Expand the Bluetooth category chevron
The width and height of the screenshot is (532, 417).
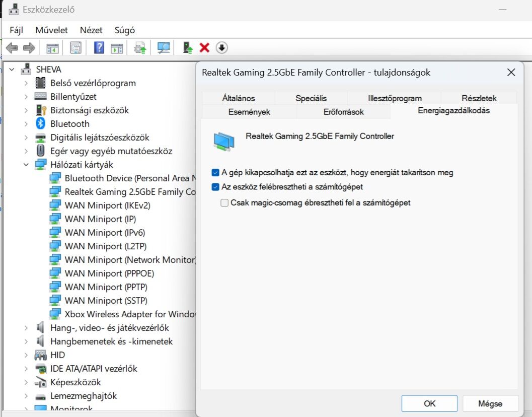point(26,123)
